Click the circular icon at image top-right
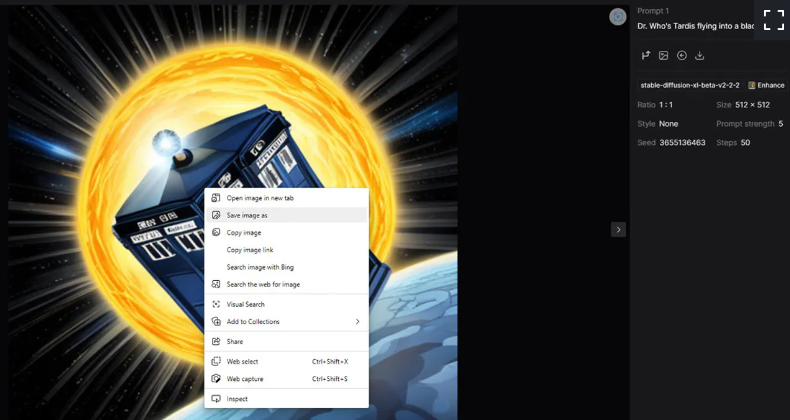 618,17
